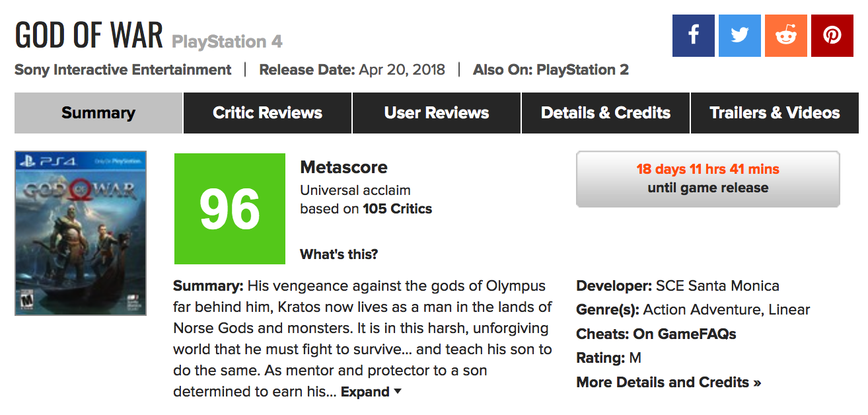Click More Details and Credits link
The height and width of the screenshot is (415, 868).
click(669, 382)
